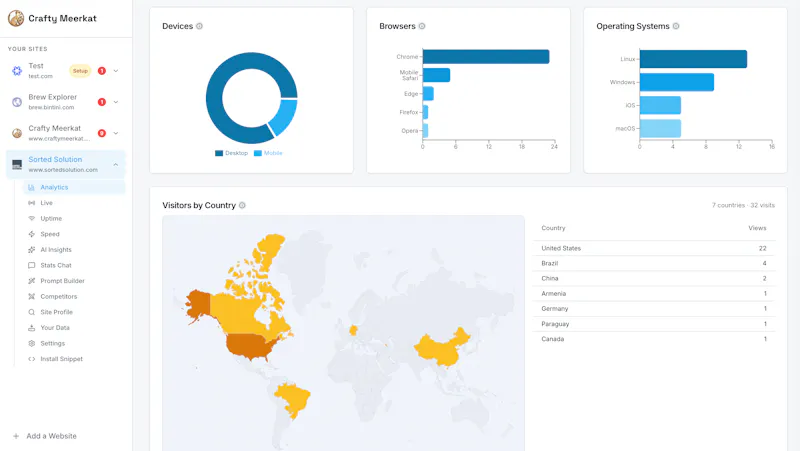The width and height of the screenshot is (800, 451).
Task: Click the Germany table row
Action: [x=654, y=309]
